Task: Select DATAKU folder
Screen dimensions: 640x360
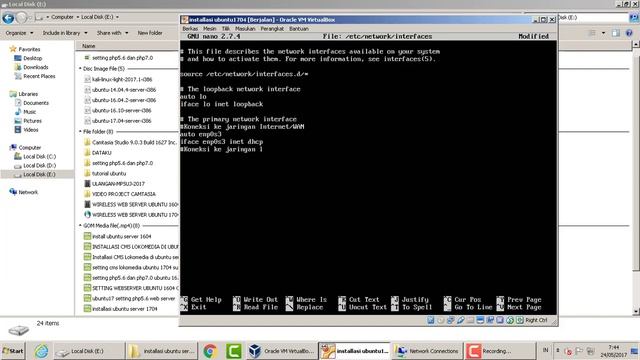Action: (x=101, y=153)
